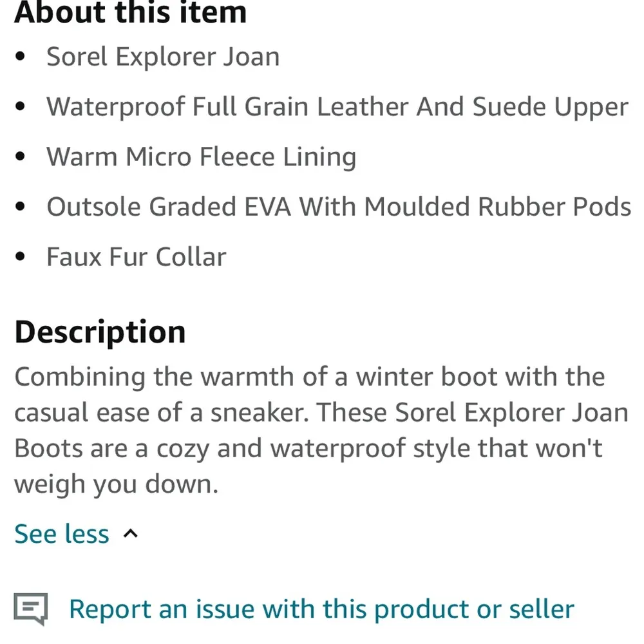Screen dimensions: 644x644
Task: Click the bullet dot beside Outsole Graded EVA
Action: coord(21,207)
